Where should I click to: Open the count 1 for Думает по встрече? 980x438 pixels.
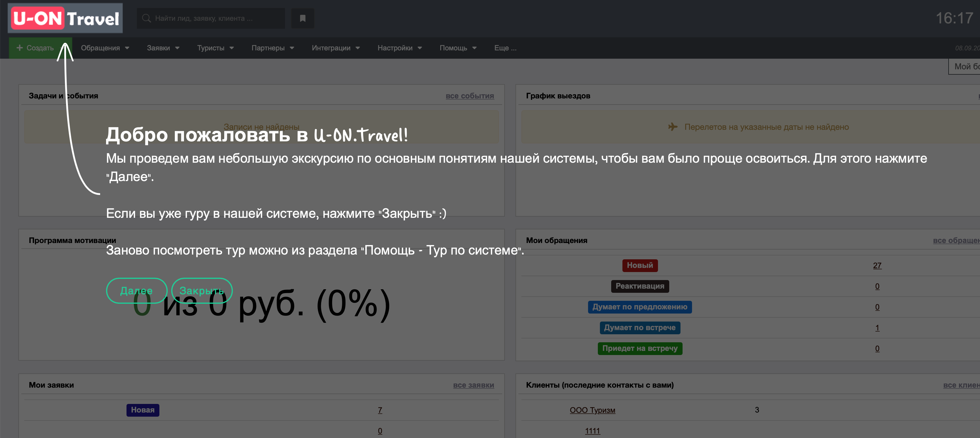pyautogui.click(x=877, y=328)
